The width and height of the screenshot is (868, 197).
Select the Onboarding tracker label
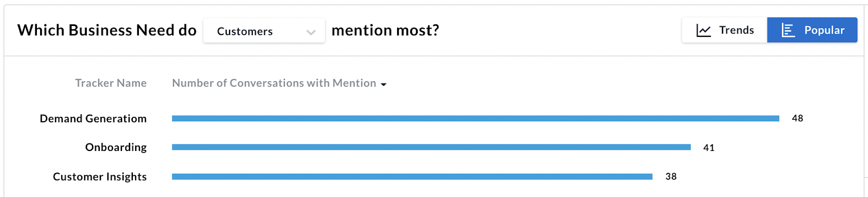point(116,147)
